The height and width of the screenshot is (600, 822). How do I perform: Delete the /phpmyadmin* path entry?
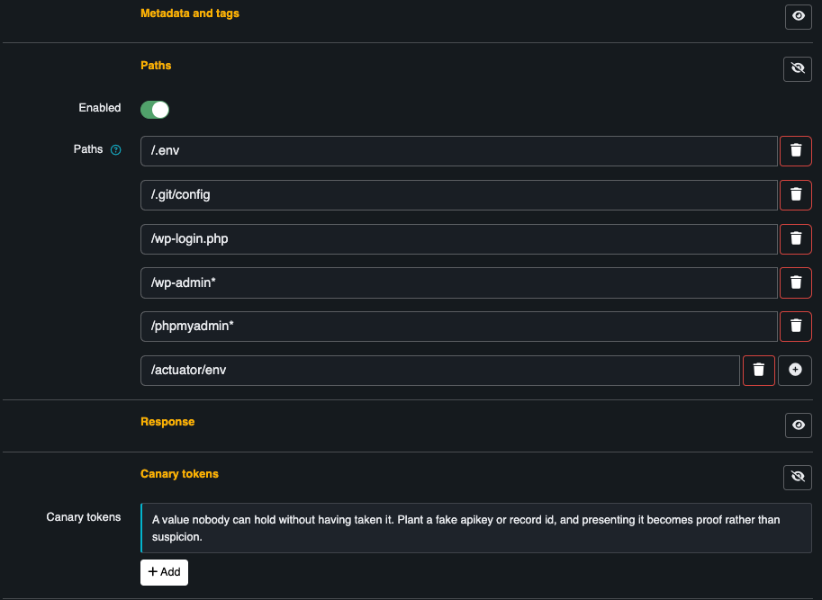pos(795,326)
